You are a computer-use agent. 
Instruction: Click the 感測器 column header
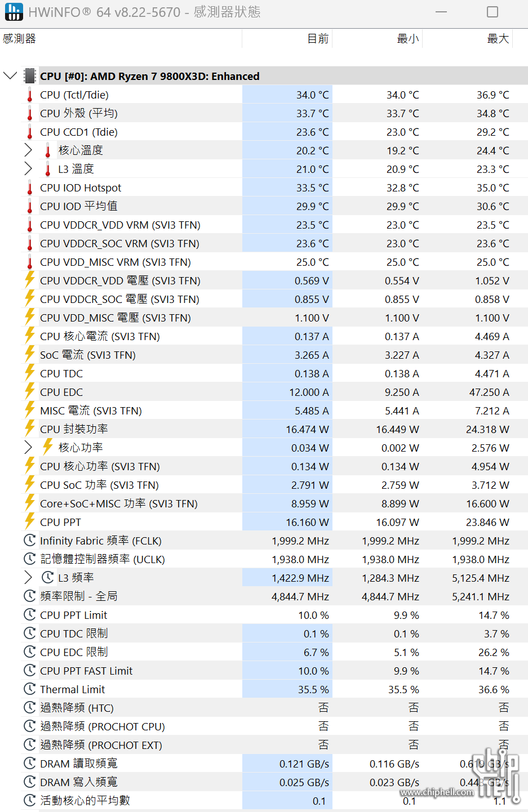click(x=121, y=39)
